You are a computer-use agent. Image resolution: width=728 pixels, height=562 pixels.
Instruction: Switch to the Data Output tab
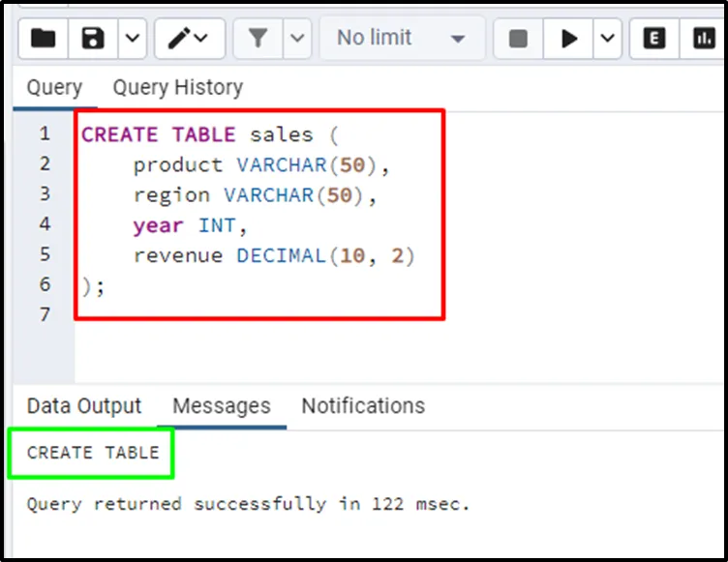(x=84, y=406)
